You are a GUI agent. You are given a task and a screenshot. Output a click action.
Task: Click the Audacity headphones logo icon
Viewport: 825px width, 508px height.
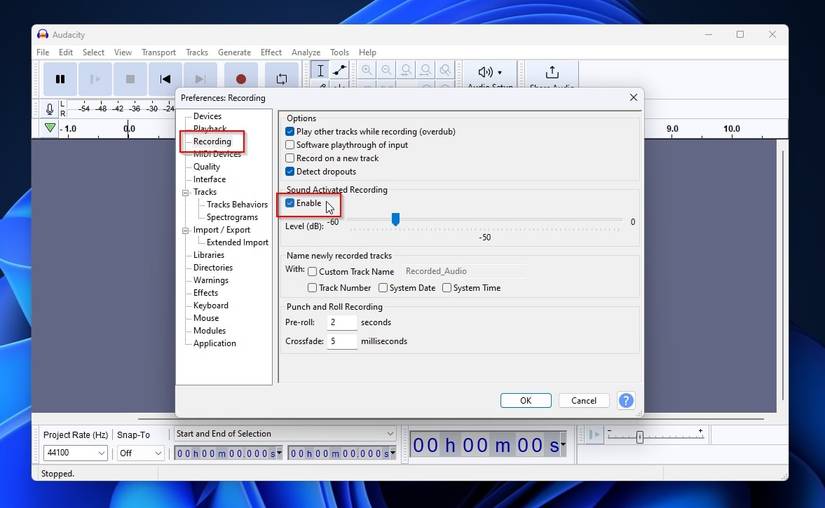click(43, 35)
